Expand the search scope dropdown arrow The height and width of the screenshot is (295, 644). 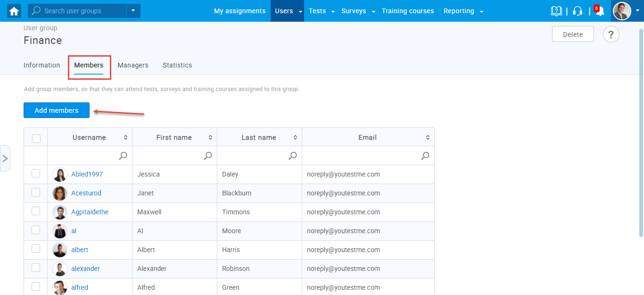point(133,11)
